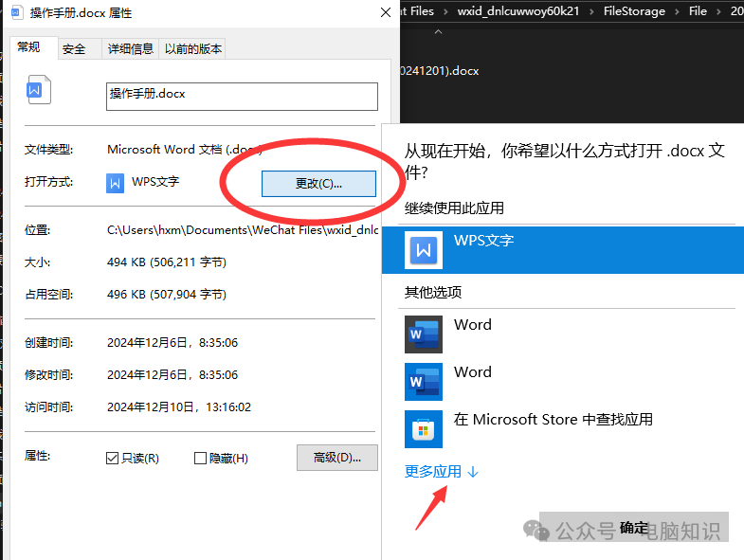Toggle the 只读(R) checkbox
The height and width of the screenshot is (560, 744).
coord(112,458)
